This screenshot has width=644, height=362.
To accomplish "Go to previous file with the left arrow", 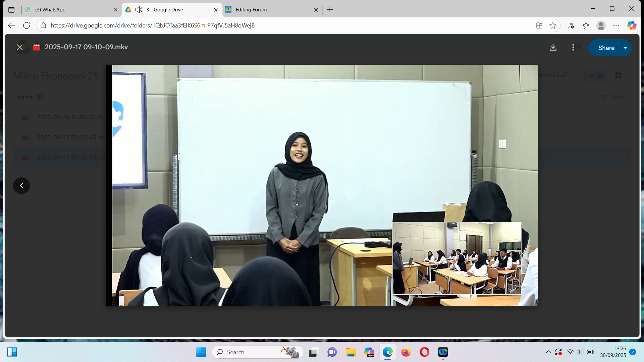I will coord(21,186).
